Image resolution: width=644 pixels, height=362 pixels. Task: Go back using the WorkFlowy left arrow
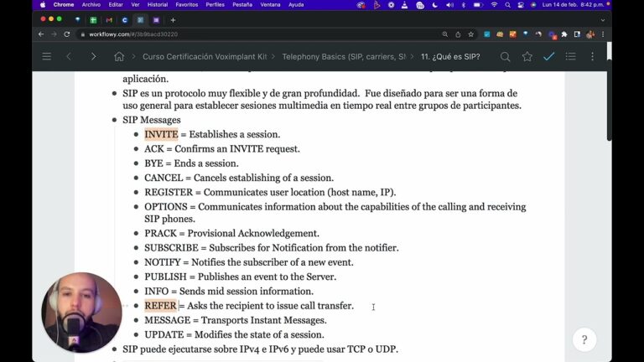click(x=69, y=57)
